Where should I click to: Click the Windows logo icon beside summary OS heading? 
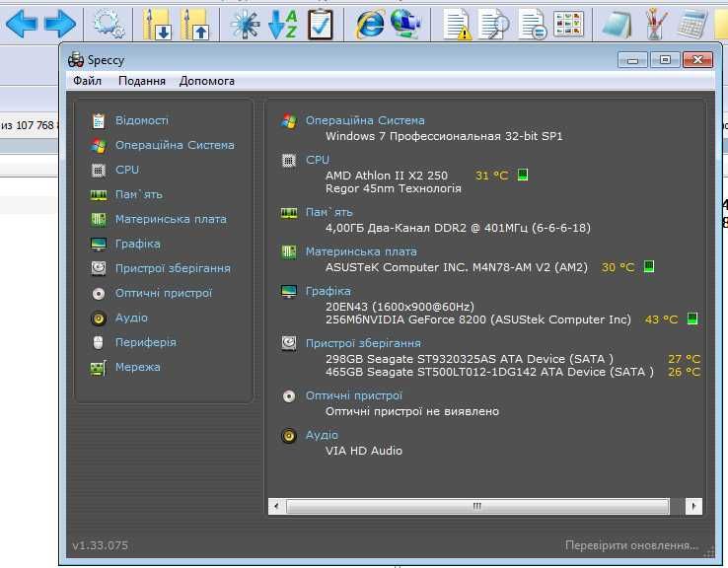tap(289, 121)
